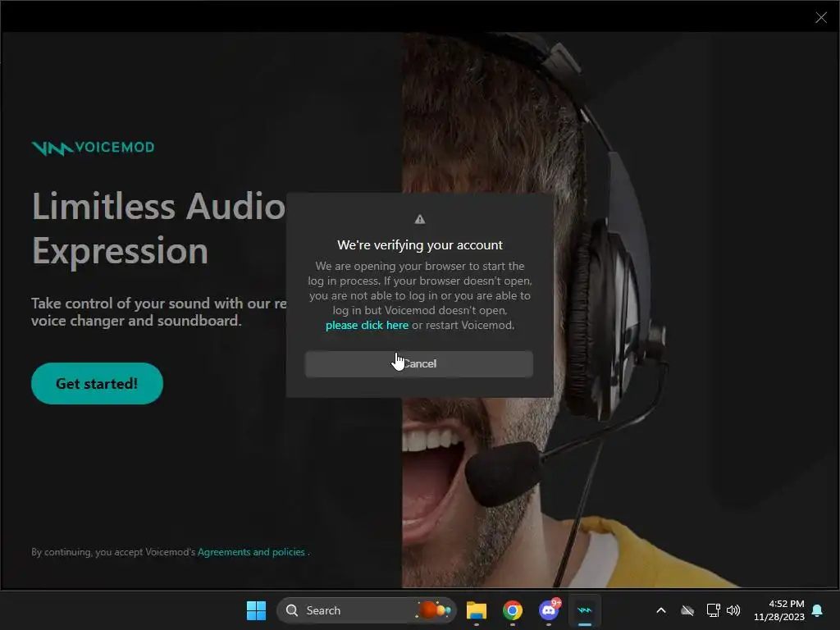The image size is (840, 630).
Task: Open File Explorer from taskbar
Action: (477, 610)
